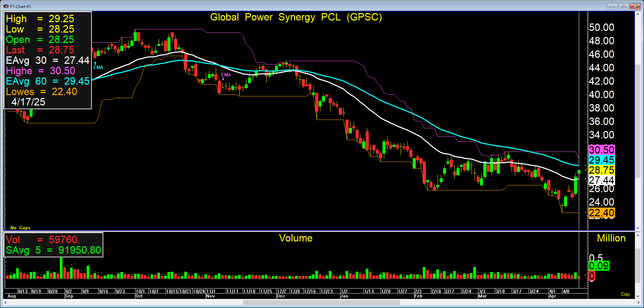644x308 pixels.
Task: Click the Feb month label on axis
Action: coord(418,296)
